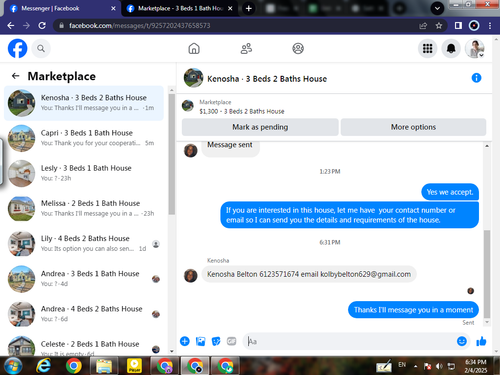Click 'Yes we accept.' message bubble
The image size is (500, 375).
450,192
